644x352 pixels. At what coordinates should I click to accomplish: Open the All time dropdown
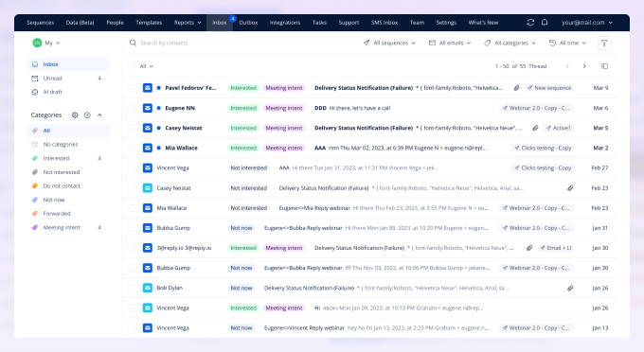(x=567, y=43)
